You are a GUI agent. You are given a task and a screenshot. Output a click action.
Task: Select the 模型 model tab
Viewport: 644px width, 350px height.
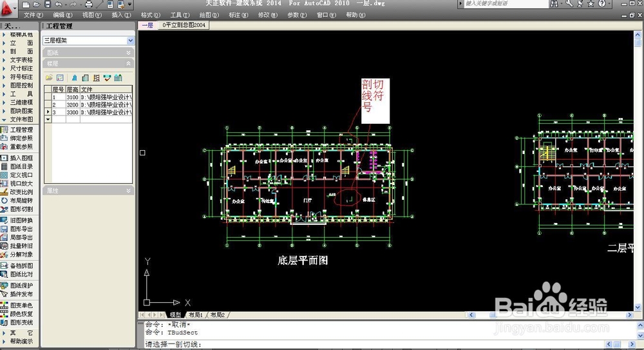pos(175,315)
